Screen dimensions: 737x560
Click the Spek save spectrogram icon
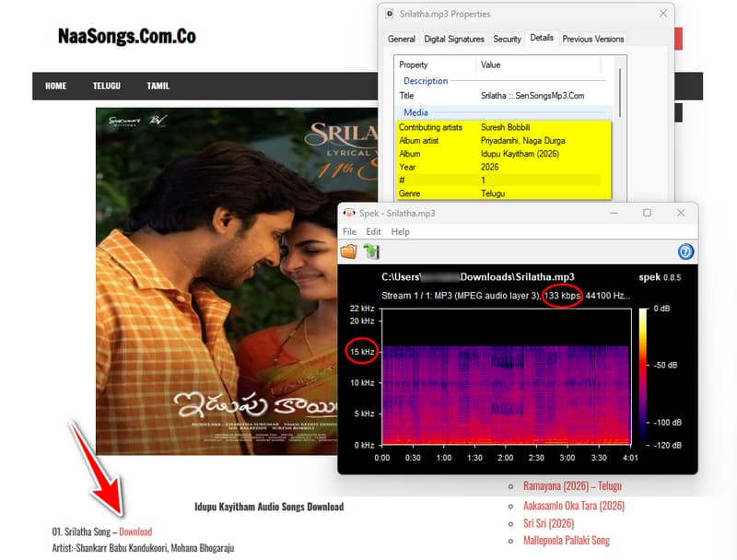[371, 251]
